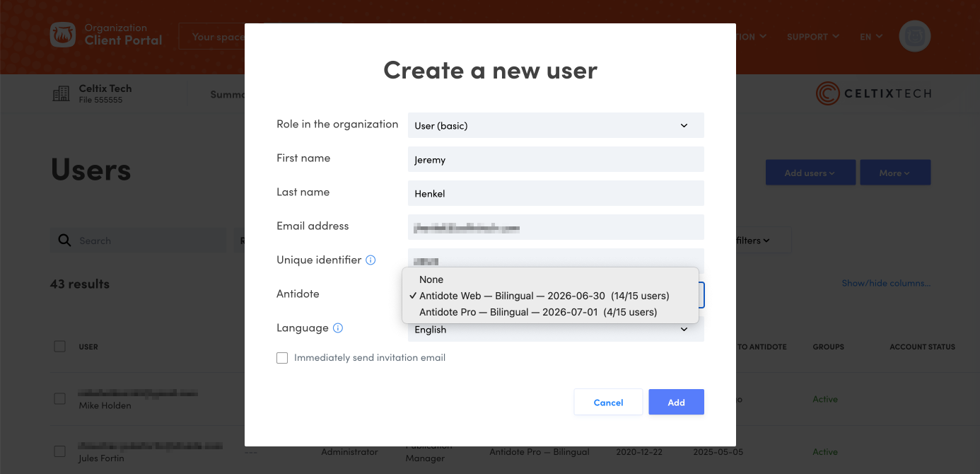980x474 pixels.
Task: Choose Antidote Pro — Bilingual option
Action: 537,312
